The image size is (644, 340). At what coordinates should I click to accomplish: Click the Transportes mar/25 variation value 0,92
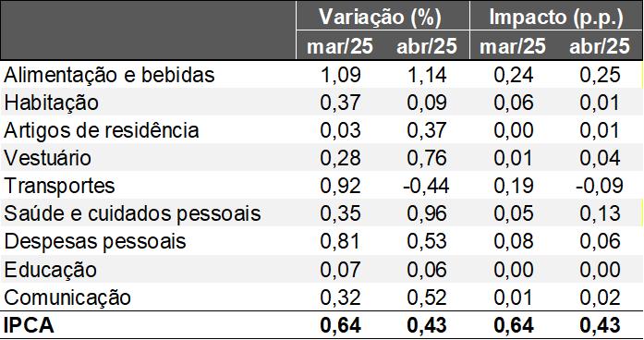[340, 186]
